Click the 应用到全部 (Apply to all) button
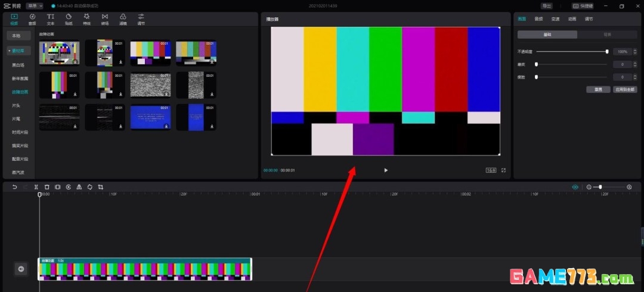The width and height of the screenshot is (644, 292). pyautogui.click(x=626, y=89)
